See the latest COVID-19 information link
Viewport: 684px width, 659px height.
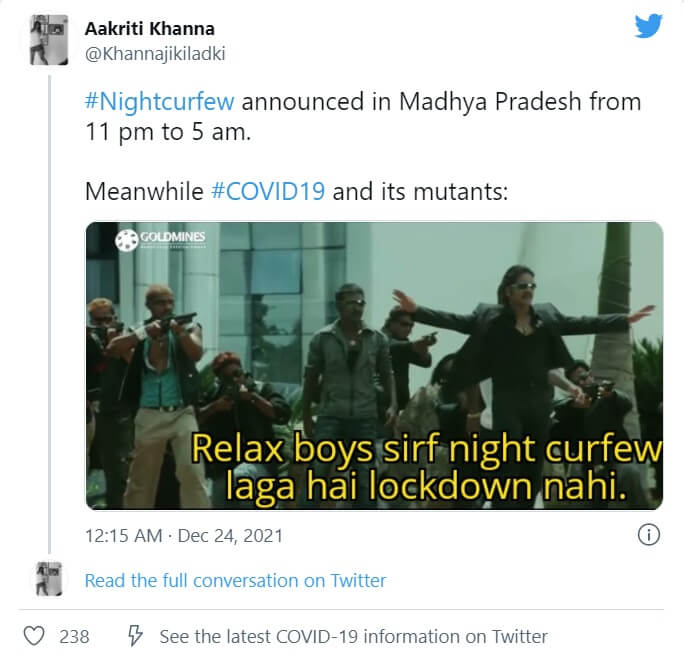[x=353, y=637]
